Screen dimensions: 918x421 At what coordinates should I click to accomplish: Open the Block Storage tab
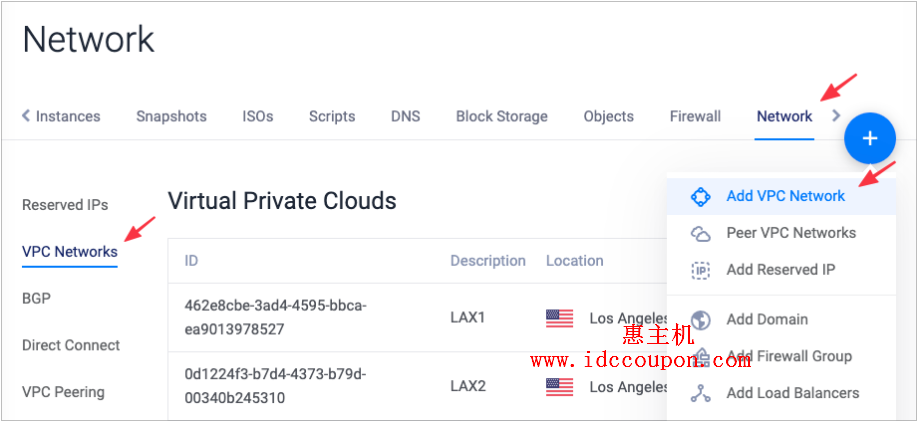(x=502, y=117)
